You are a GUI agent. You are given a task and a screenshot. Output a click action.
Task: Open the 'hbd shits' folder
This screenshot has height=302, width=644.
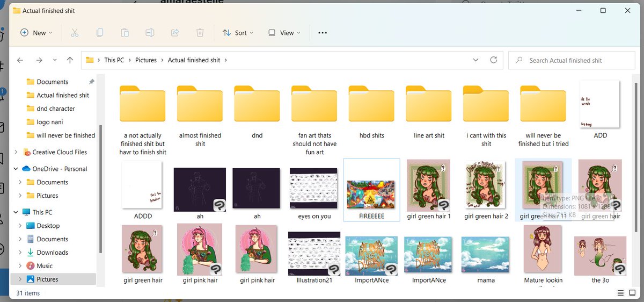[371, 104]
